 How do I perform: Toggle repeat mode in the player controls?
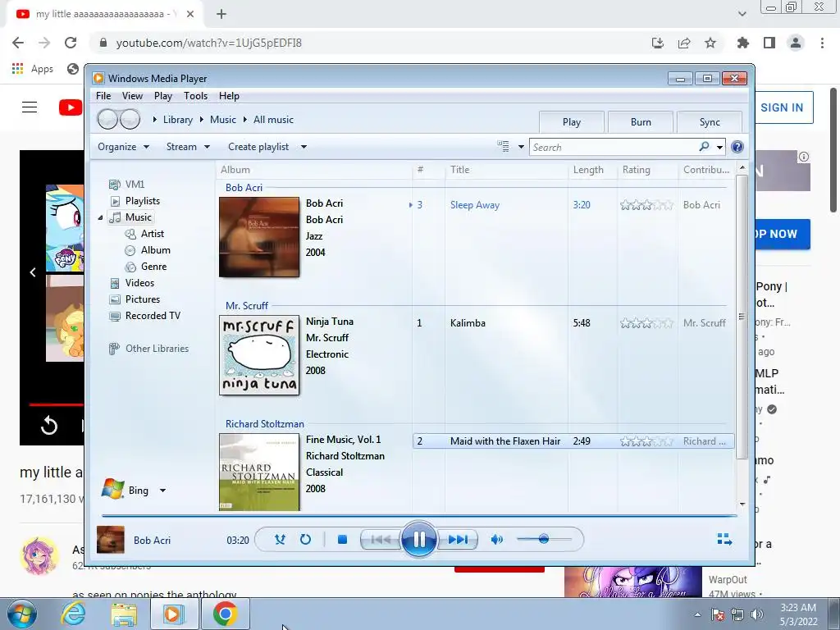click(305, 540)
